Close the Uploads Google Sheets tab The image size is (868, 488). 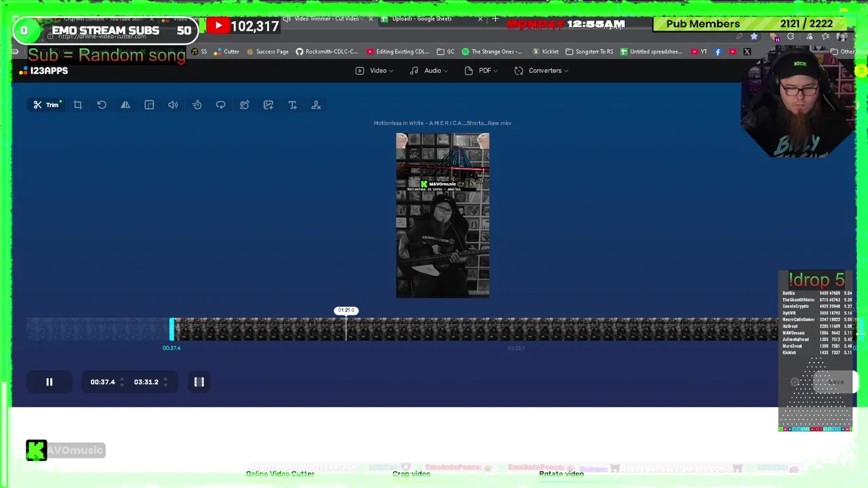tap(480, 19)
